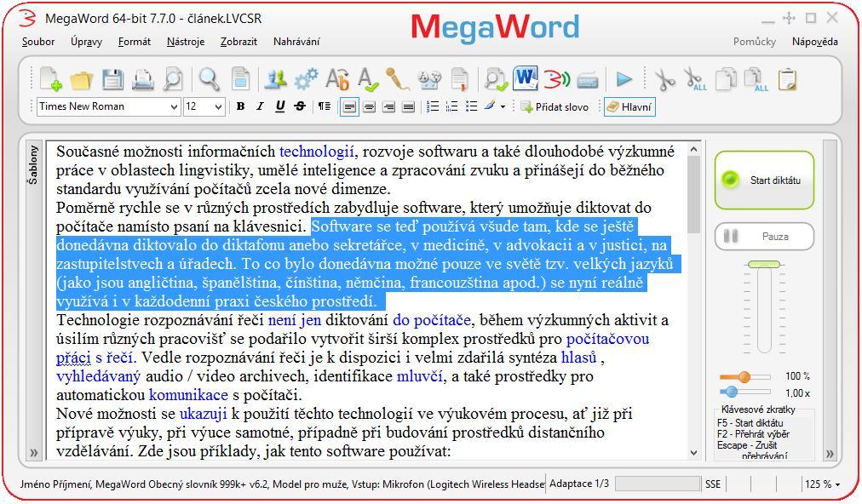The width and height of the screenshot is (862, 504).
Task: Click the microphone icon
Action: tap(398, 80)
